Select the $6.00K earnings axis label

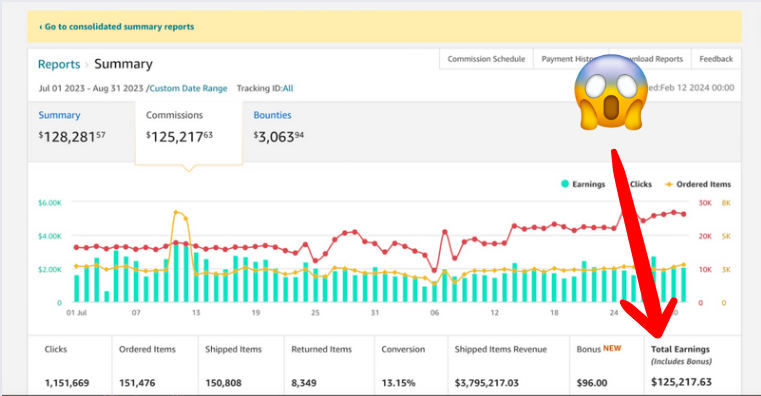50,203
